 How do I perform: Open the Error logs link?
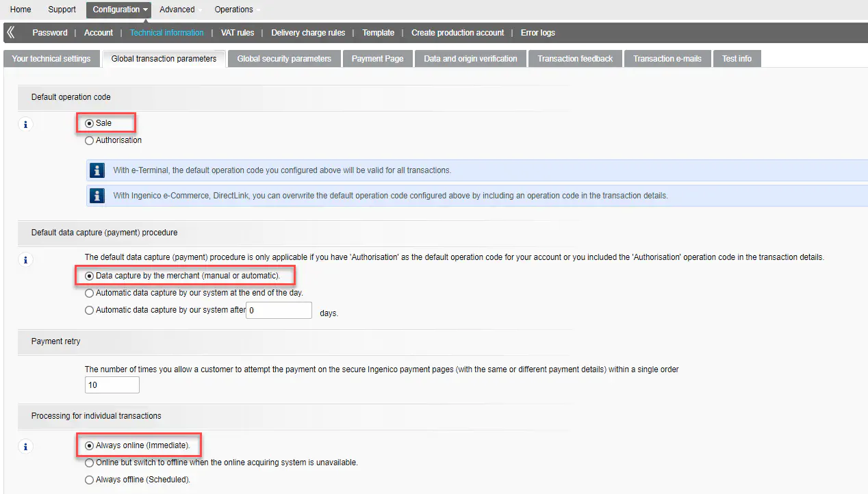[x=537, y=33]
